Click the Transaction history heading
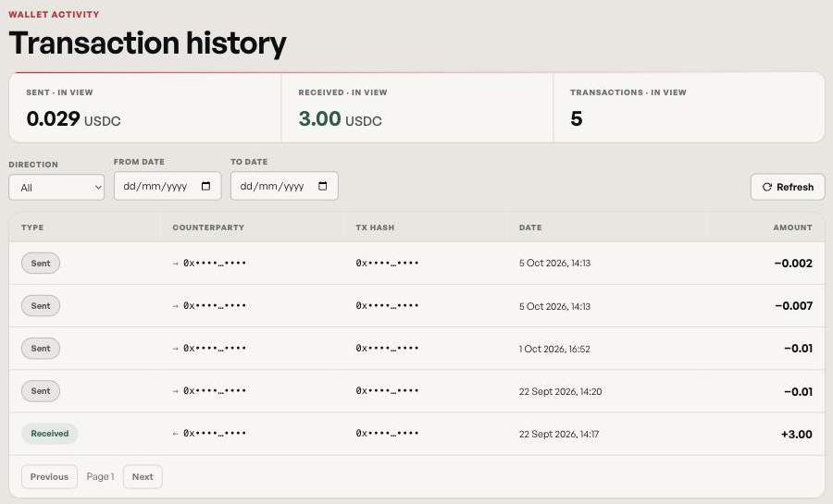 point(147,43)
